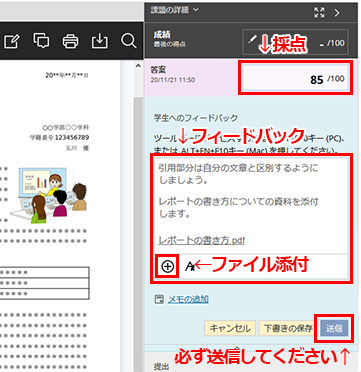This screenshot has width=361, height=372.
Task: Download the submission with download icon
Action: click(100, 41)
